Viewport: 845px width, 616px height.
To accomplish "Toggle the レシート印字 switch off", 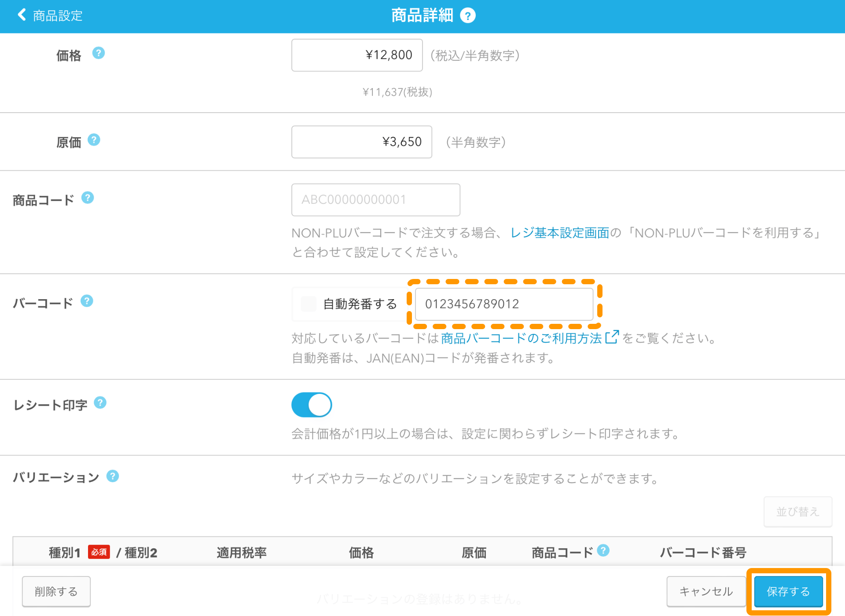I will 312,405.
